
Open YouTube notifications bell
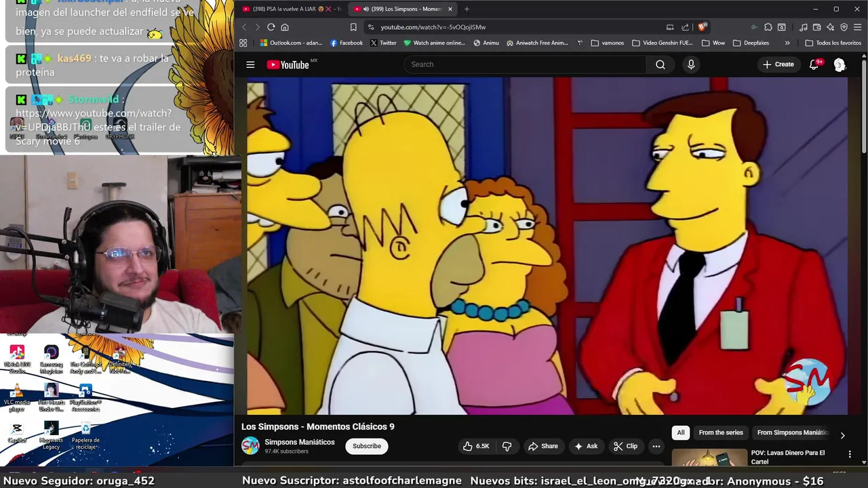coord(814,64)
